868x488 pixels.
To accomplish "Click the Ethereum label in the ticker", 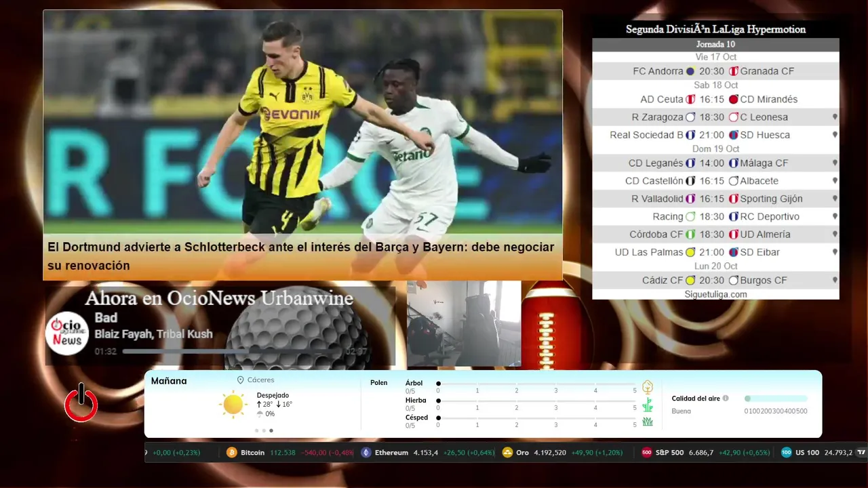I will point(391,453).
